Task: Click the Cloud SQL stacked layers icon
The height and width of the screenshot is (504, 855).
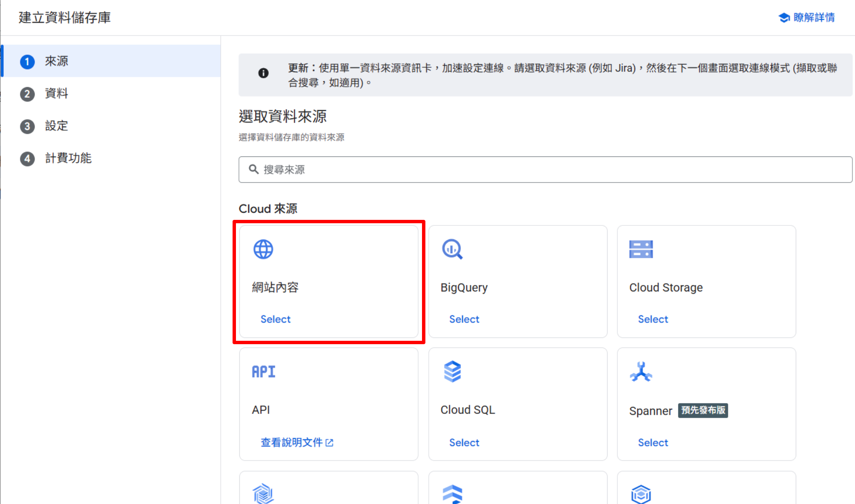Action: [x=452, y=372]
